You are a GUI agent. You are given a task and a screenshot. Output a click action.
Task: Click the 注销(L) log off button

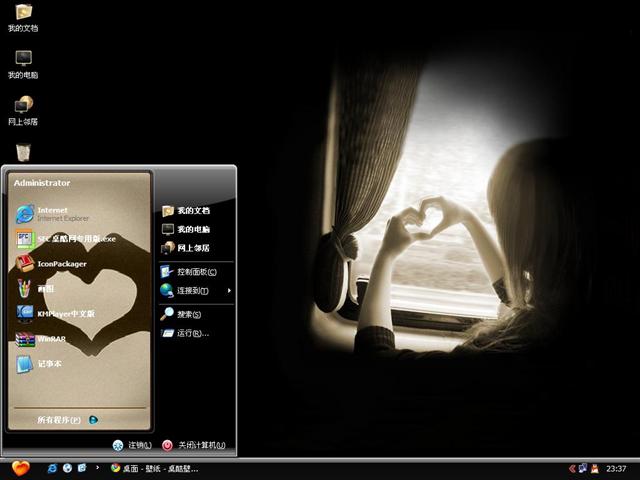(x=132, y=445)
